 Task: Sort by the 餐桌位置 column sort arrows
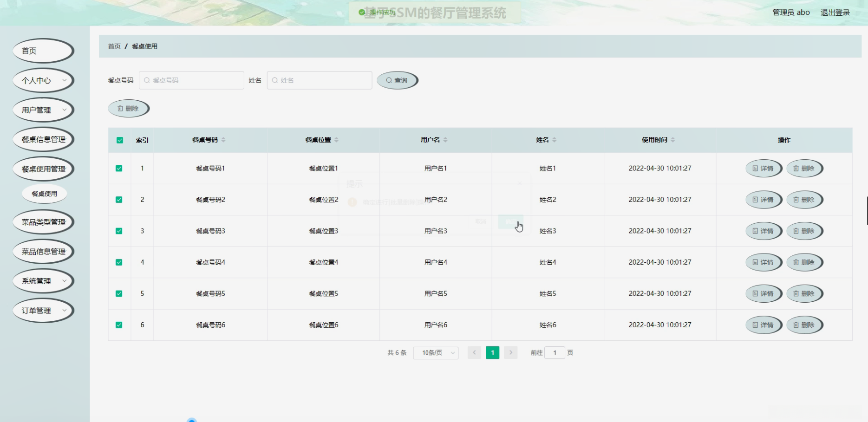(x=337, y=140)
